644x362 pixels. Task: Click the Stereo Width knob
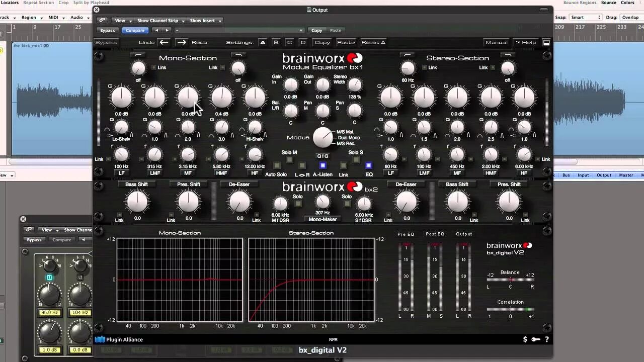click(355, 84)
